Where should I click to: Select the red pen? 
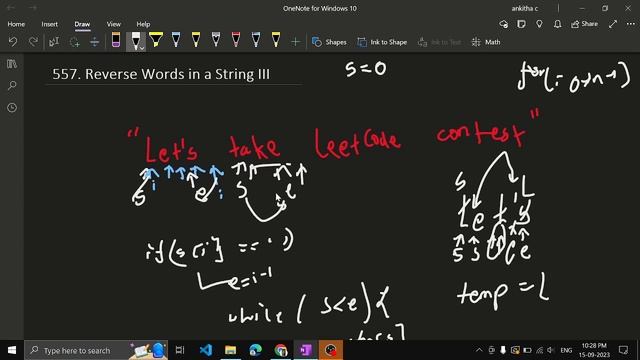pyautogui.click(x=236, y=40)
